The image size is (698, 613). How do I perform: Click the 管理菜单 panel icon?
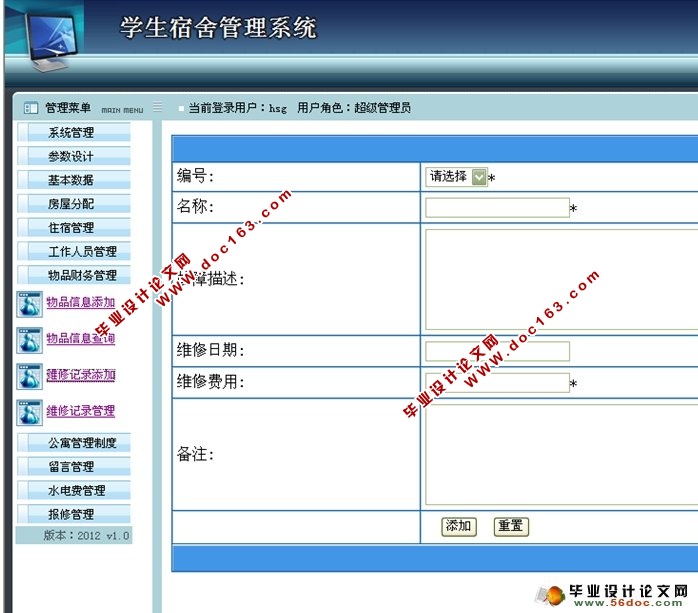click(x=31, y=108)
